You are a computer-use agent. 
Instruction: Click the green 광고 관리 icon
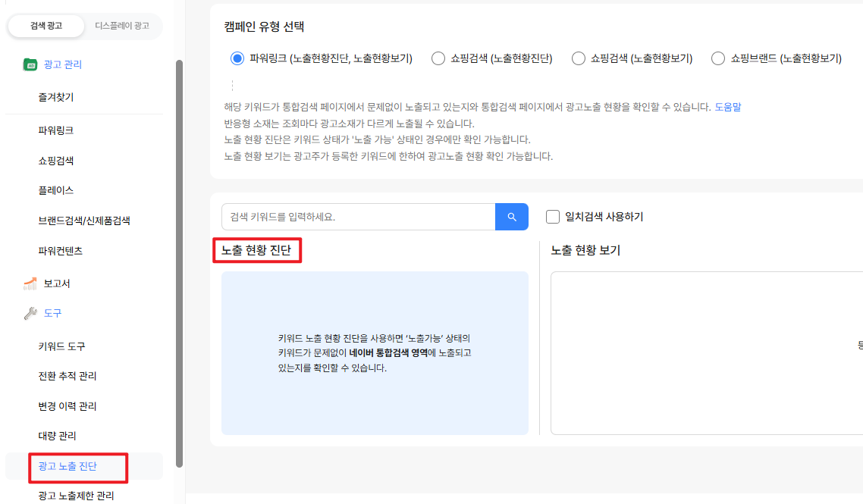[x=30, y=64]
